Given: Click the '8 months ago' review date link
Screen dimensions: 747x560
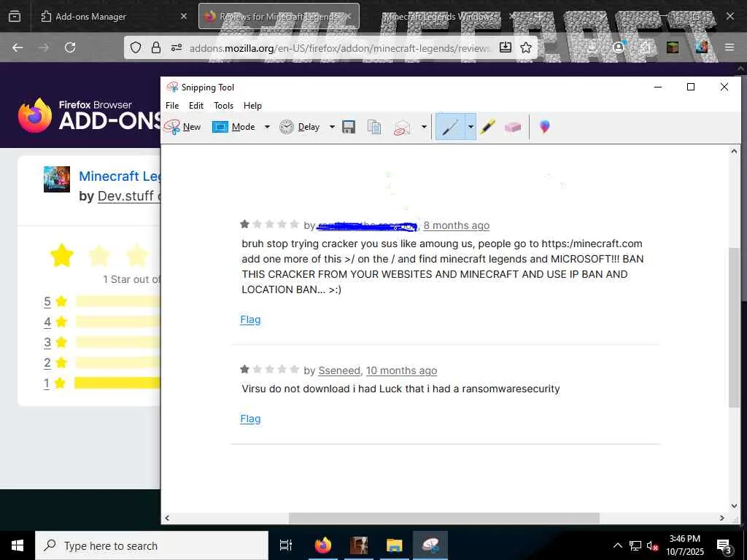Looking at the screenshot, I should (x=457, y=225).
